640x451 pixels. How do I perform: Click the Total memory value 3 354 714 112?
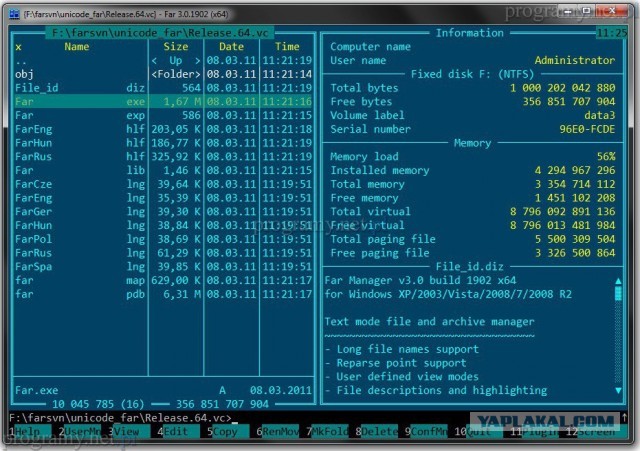[x=575, y=184]
